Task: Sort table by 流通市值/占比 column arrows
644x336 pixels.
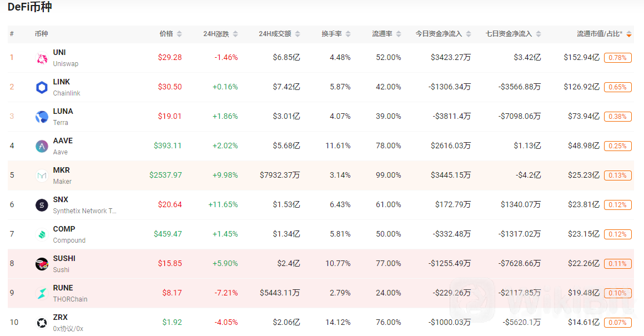Action: 629,34
